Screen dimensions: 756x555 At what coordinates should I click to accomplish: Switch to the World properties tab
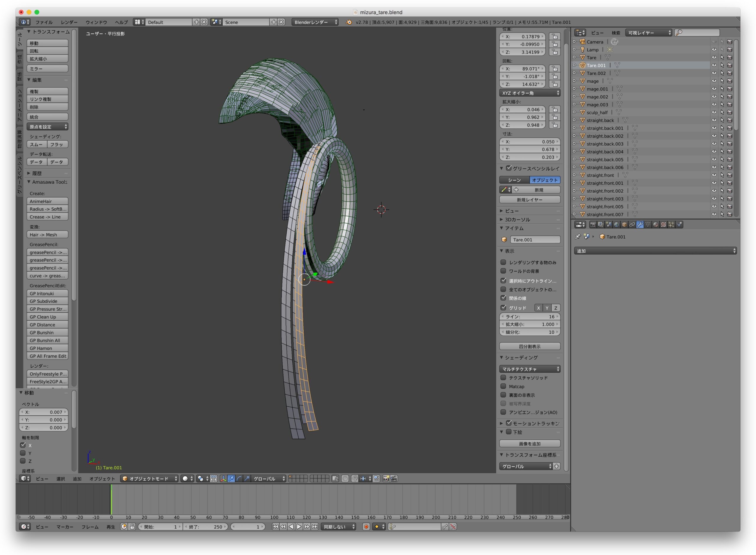(616, 225)
